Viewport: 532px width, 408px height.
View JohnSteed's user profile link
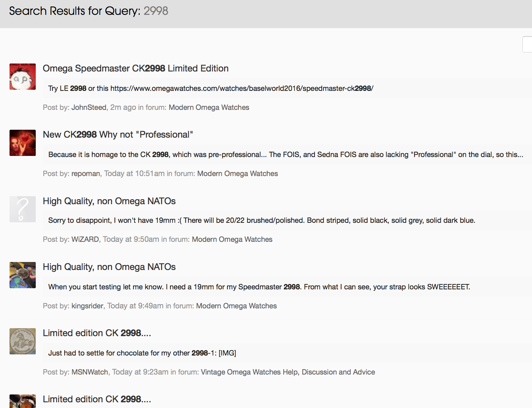[x=89, y=108]
